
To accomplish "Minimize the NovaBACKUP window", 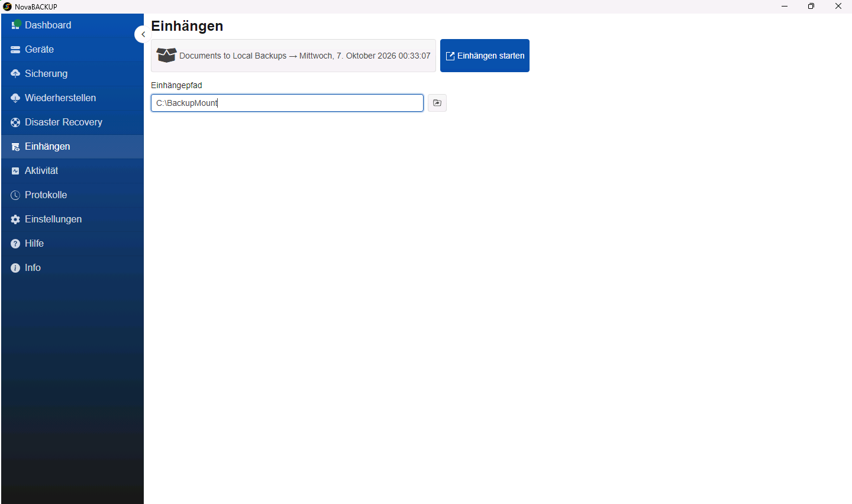I will 785,7.
